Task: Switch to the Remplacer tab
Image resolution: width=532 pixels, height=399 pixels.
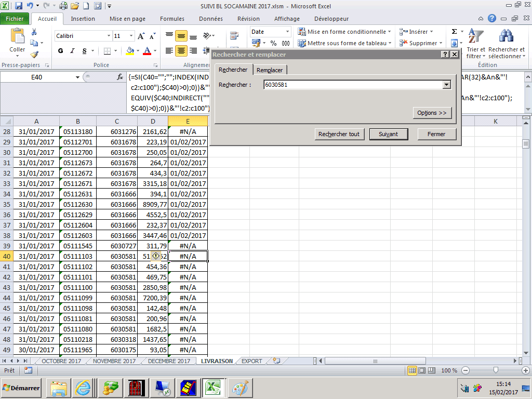Action: (270, 70)
